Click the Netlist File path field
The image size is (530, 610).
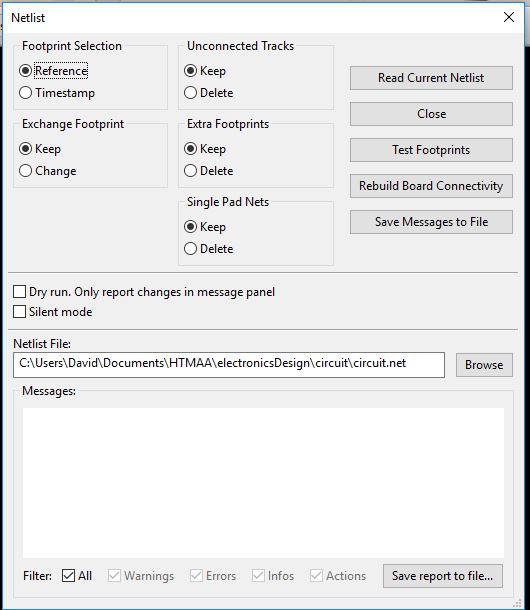coord(229,365)
